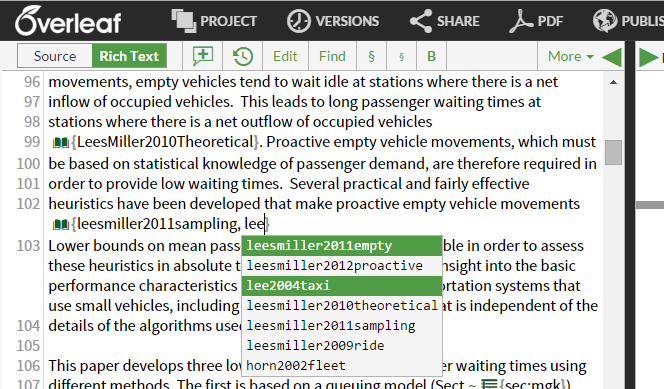Select leesmiller2012proactive suggestion
664x389 pixels.
(x=342, y=266)
